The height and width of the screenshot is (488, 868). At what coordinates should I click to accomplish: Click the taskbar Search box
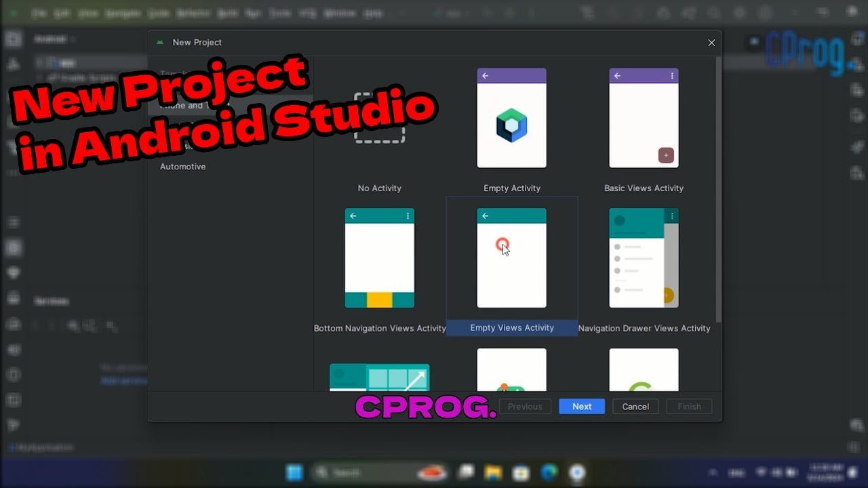pos(381,472)
